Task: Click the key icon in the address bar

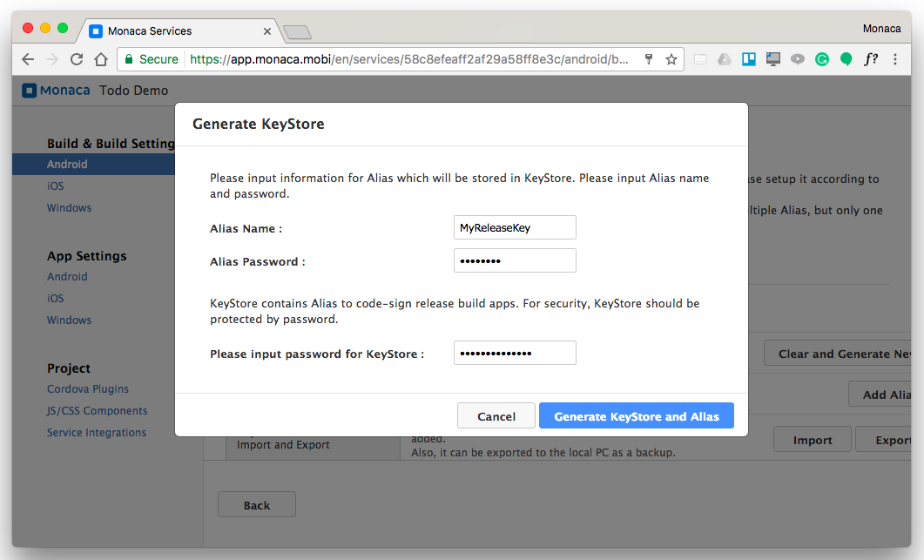Action: 648,59
